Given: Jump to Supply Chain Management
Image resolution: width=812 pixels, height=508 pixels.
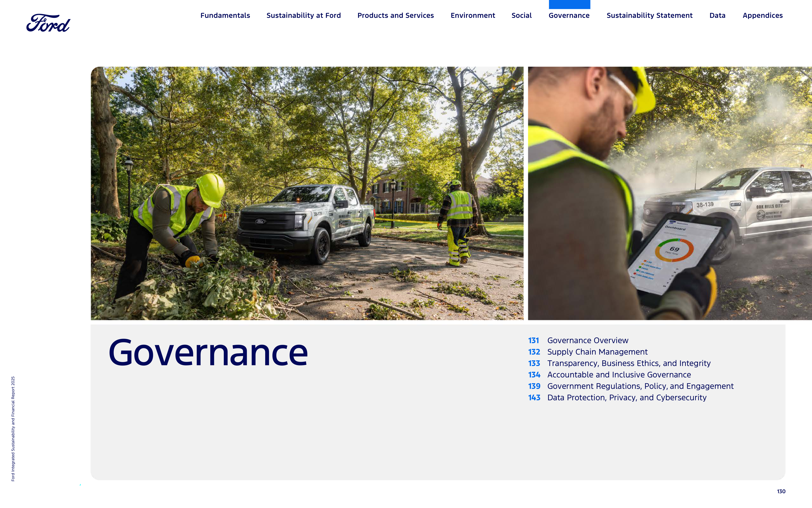Looking at the screenshot, I should click(597, 352).
